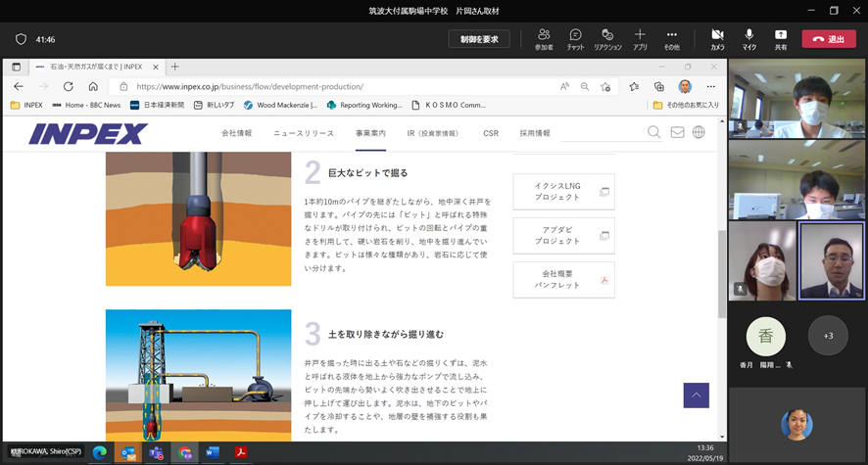Open the meeting chat
Viewport: 868px width, 465px height.
pyautogui.click(x=575, y=39)
